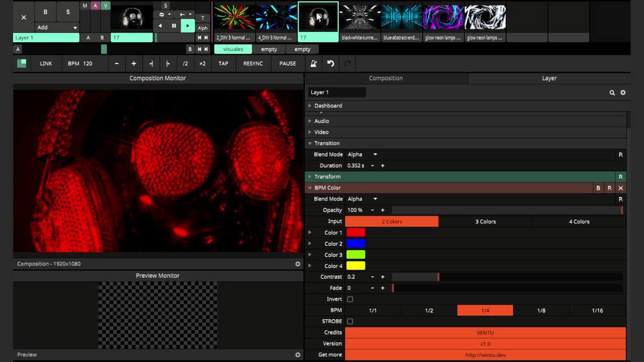Collapse the Transition section
Image resolution: width=644 pixels, height=362 pixels.
click(x=466, y=144)
